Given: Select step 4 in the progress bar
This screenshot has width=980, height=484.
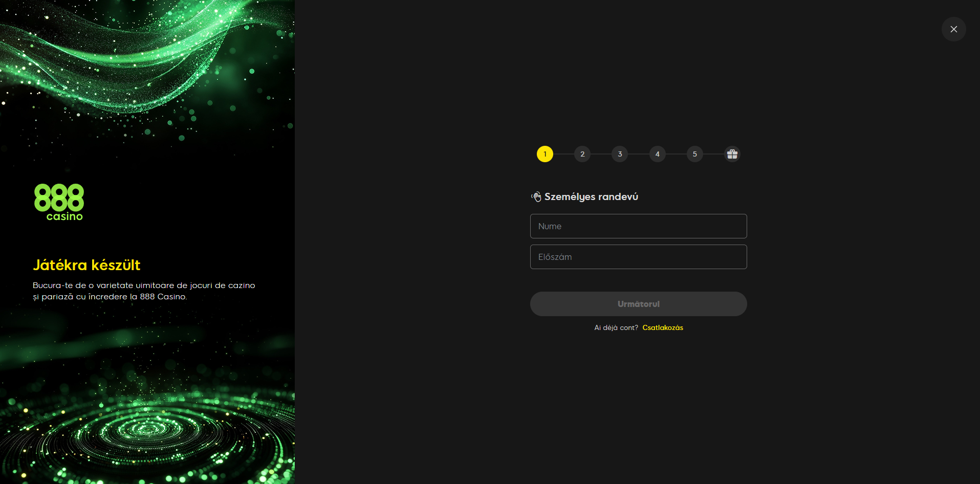Looking at the screenshot, I should click(x=657, y=154).
